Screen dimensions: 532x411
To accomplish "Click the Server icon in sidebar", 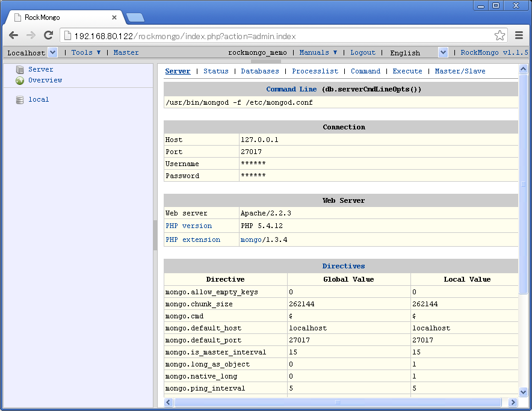I will tap(20, 70).
